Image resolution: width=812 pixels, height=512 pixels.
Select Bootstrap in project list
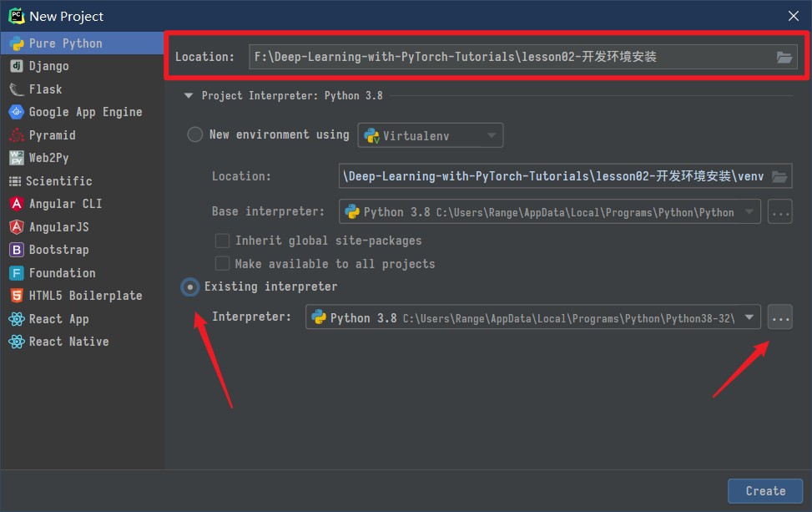(83, 250)
